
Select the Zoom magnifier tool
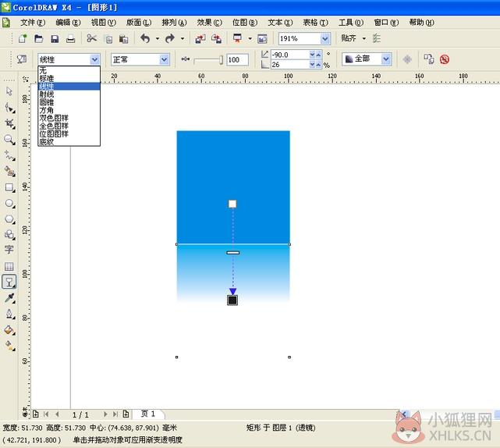9,140
